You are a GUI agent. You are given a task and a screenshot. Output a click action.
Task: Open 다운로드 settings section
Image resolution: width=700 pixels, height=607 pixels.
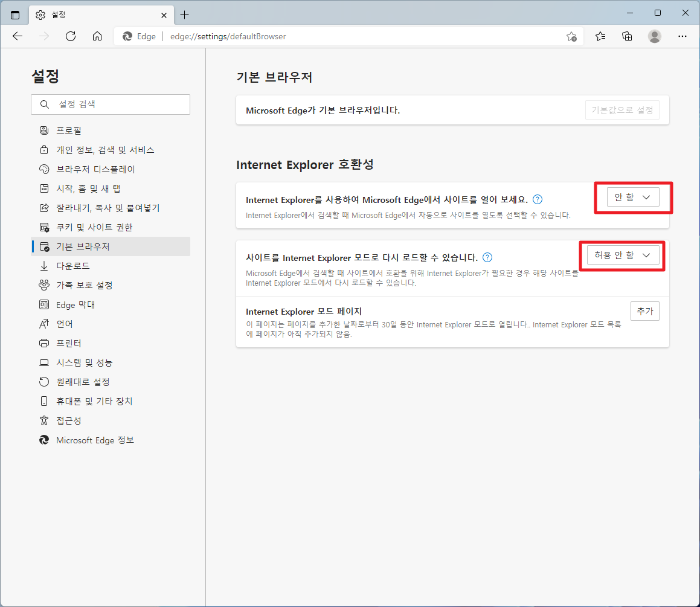click(111, 266)
